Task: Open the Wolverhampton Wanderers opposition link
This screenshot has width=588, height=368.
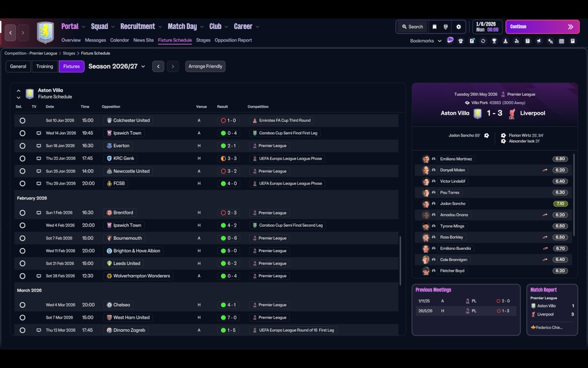Action: tap(138, 276)
